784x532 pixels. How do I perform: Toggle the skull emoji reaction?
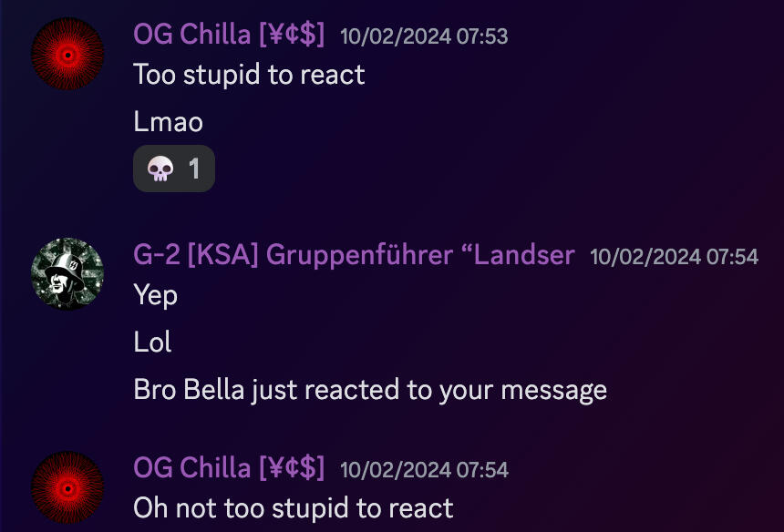(174, 169)
